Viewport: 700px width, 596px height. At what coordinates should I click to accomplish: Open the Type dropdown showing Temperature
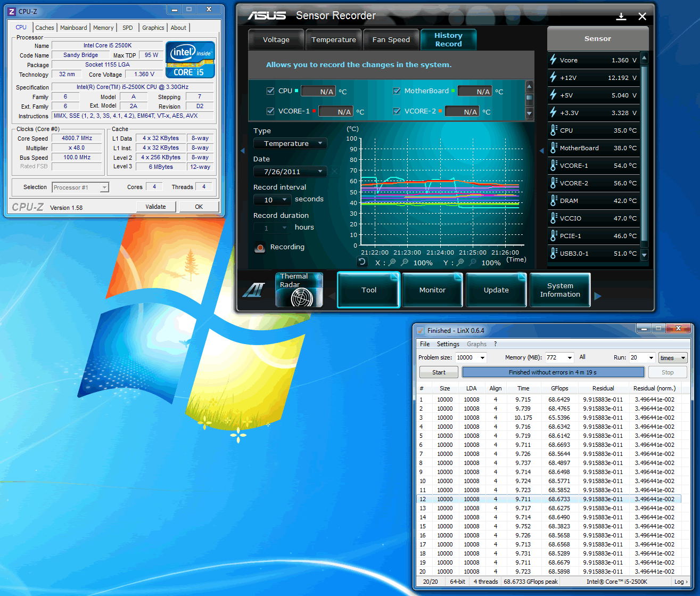[290, 143]
